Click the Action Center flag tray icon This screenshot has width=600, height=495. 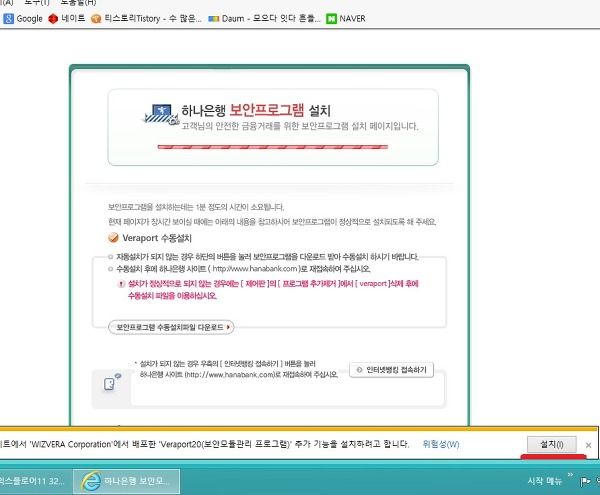[585, 481]
